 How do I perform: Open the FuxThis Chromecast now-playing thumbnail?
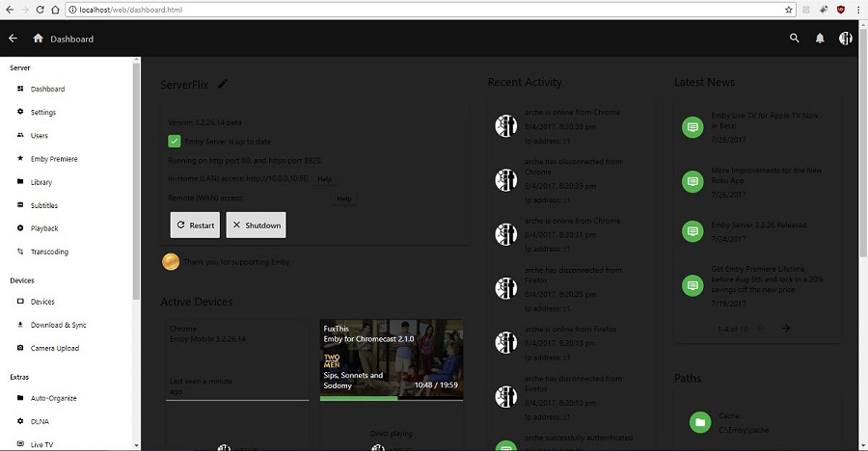tap(392, 358)
